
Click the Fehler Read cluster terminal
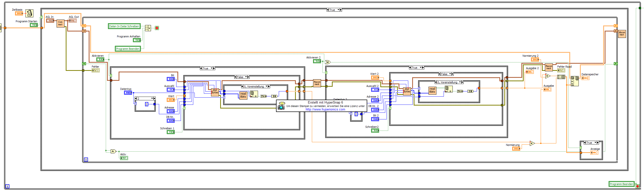coord(561,70)
